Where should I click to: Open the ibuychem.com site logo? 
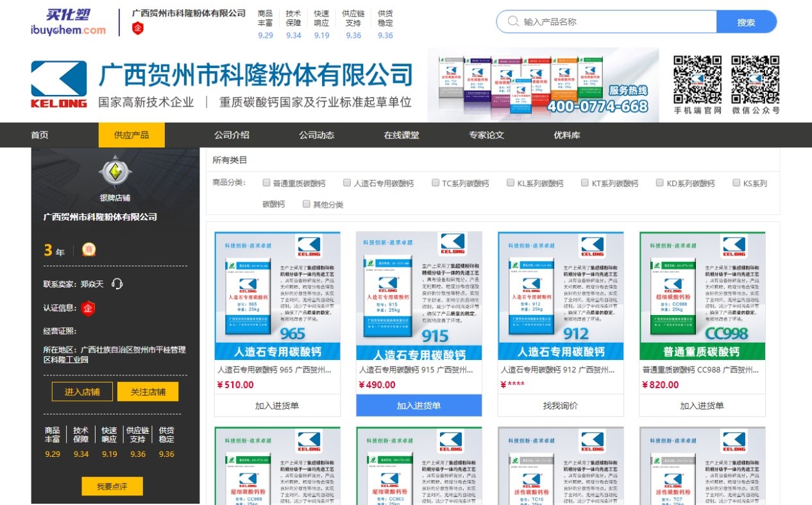(68, 22)
